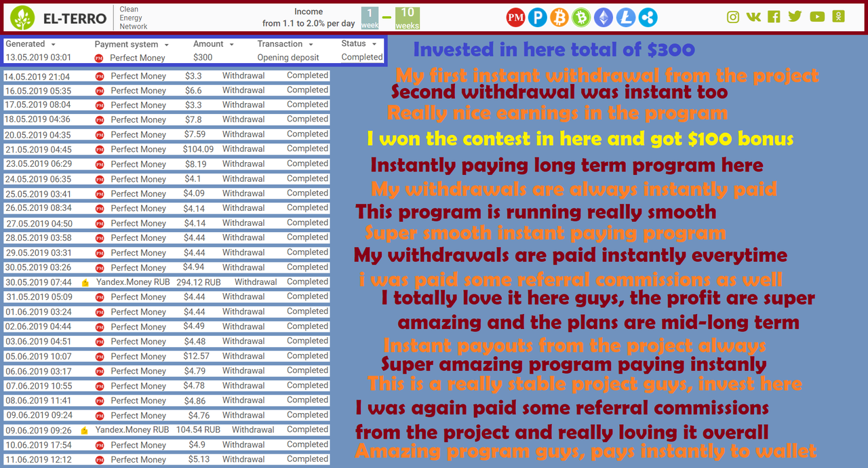868x468 pixels.
Task: Click the 104.54 RUB amount
Action: click(x=198, y=430)
